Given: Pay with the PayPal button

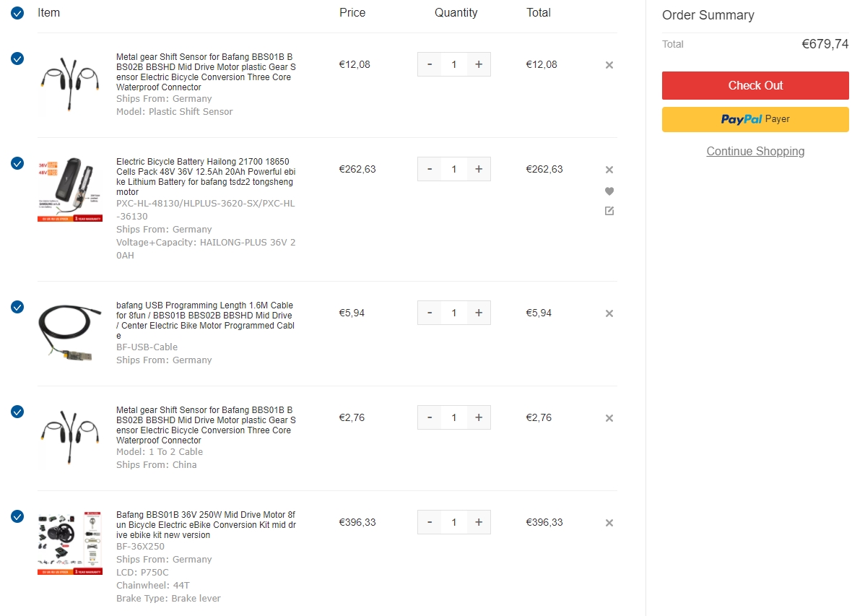Looking at the screenshot, I should (x=755, y=119).
